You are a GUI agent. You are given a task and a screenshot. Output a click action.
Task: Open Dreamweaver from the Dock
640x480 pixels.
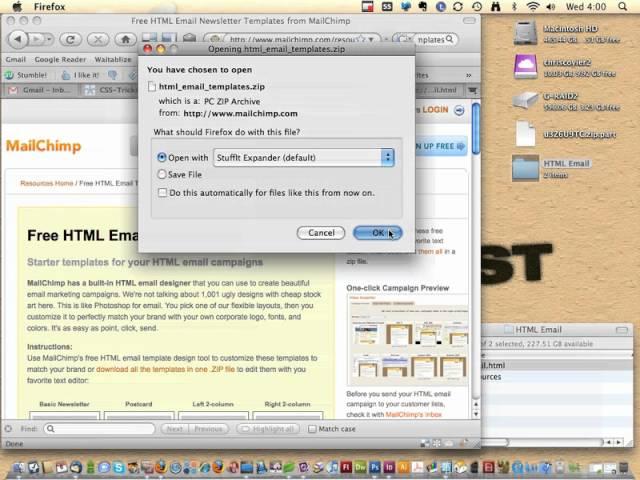point(360,467)
